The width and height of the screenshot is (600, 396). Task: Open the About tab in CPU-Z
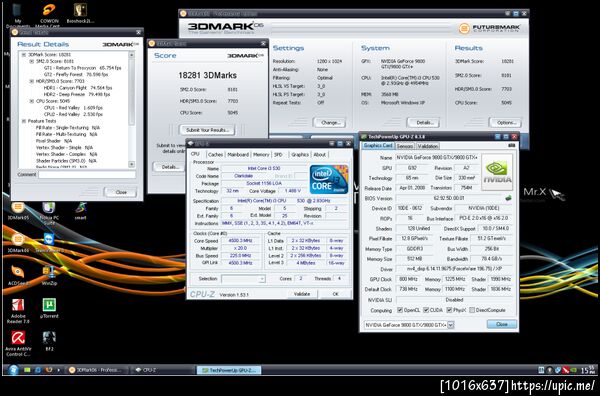(x=320, y=155)
